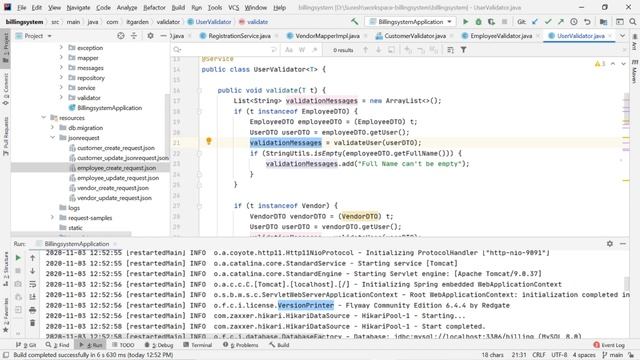Open Run panel gear settings
Screen dimensions: 640x360
coord(610,244)
